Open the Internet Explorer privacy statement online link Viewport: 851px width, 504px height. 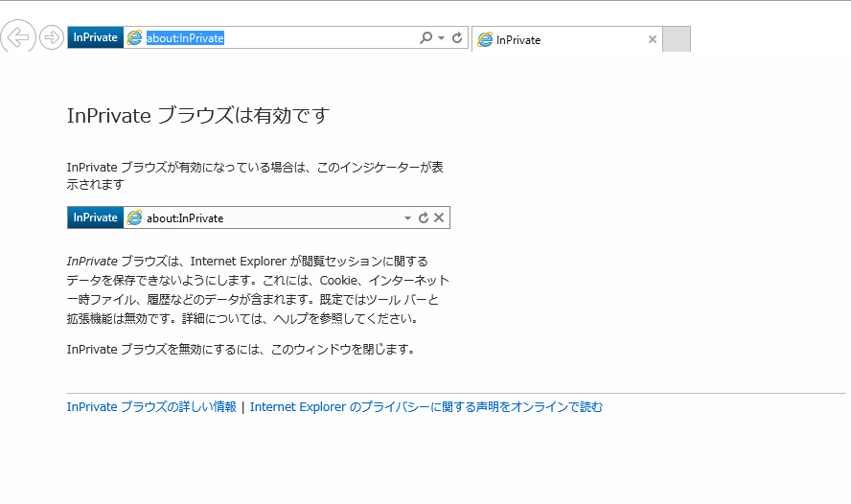click(x=426, y=406)
